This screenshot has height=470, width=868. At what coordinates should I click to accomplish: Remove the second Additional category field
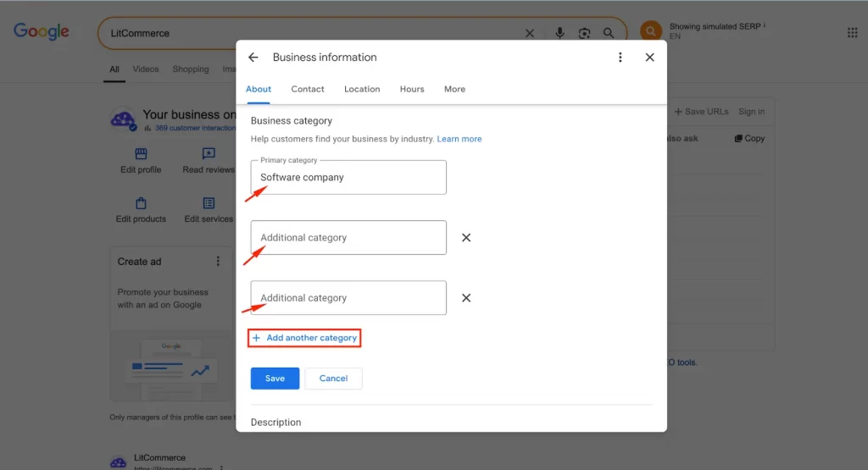coord(466,298)
